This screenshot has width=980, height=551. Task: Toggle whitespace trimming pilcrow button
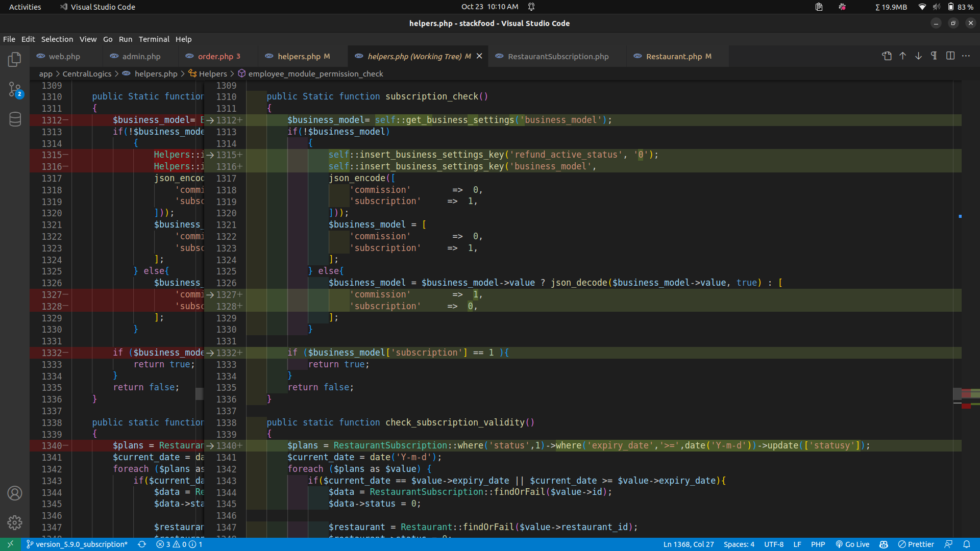pyautogui.click(x=934, y=56)
